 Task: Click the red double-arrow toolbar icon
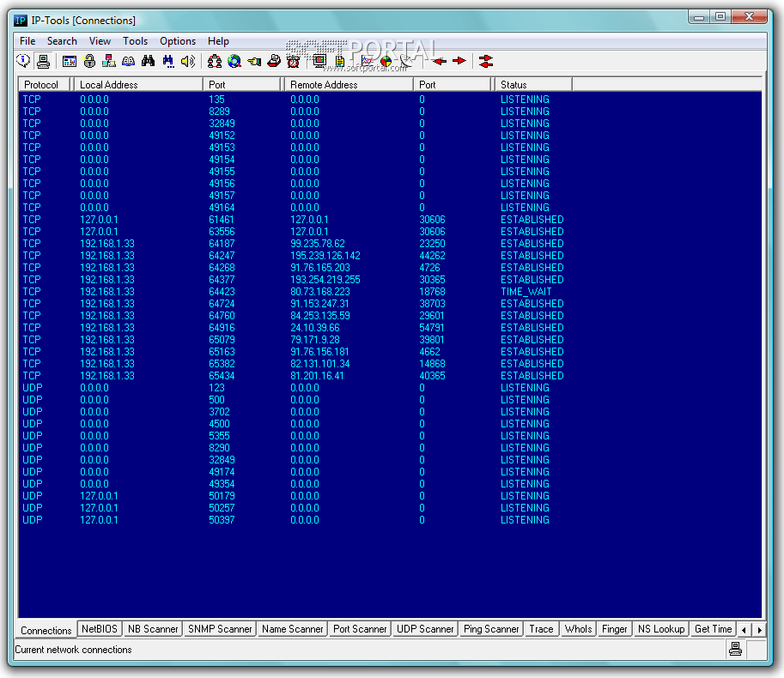pyautogui.click(x=485, y=61)
